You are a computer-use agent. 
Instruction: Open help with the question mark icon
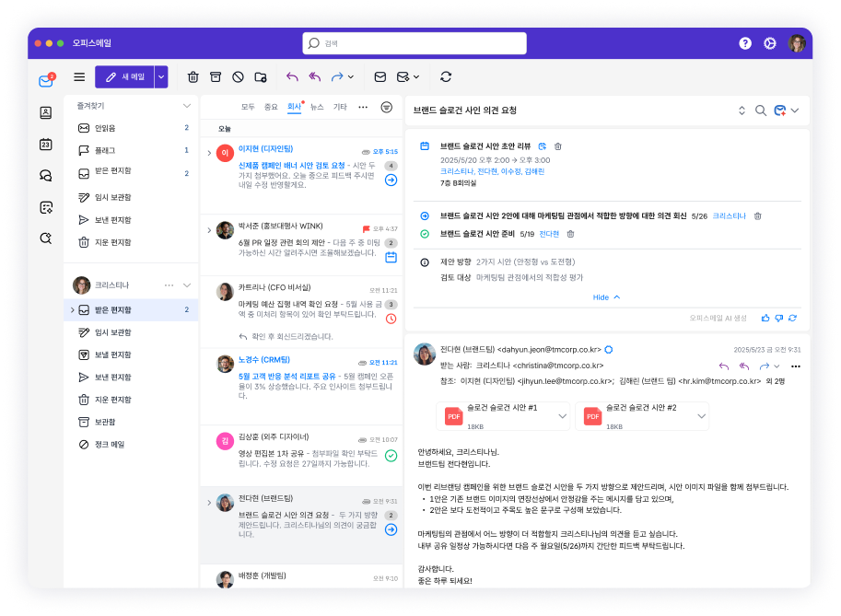745,43
